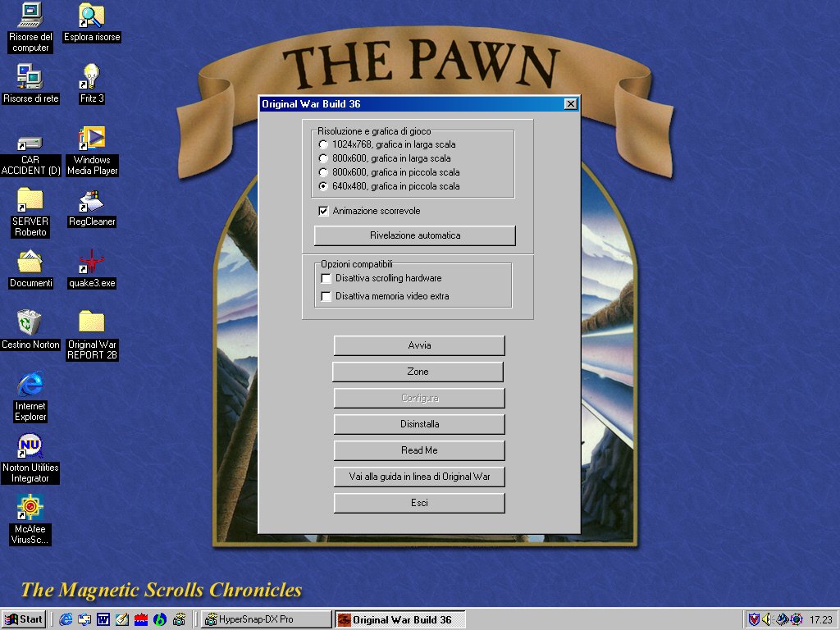Viewport: 840px width, 630px height.
Task: Click the globe arrows tray icon
Action: coord(797,619)
